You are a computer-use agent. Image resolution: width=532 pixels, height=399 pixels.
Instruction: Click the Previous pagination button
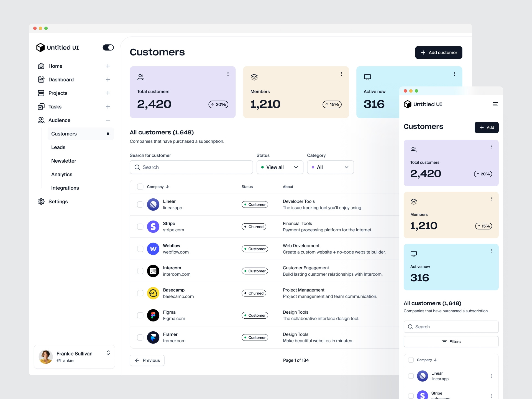pyautogui.click(x=147, y=360)
